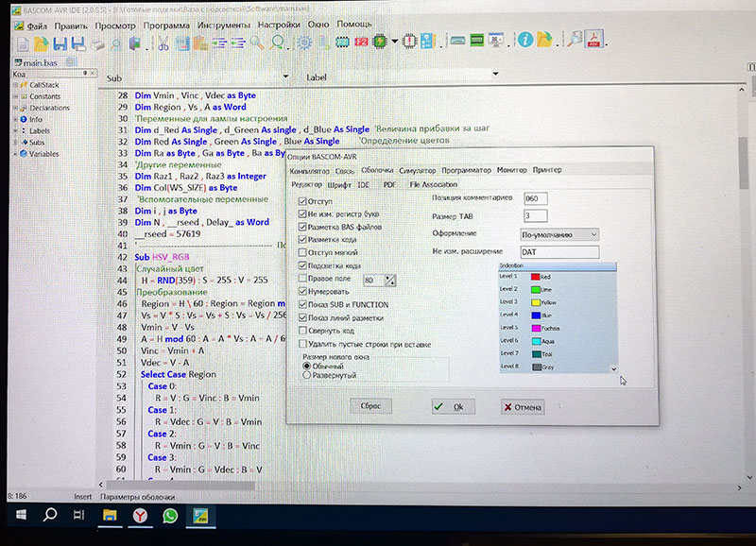Click the red F2 Simulate icon
Image resolution: width=756 pixels, height=546 pixels.
(x=361, y=42)
